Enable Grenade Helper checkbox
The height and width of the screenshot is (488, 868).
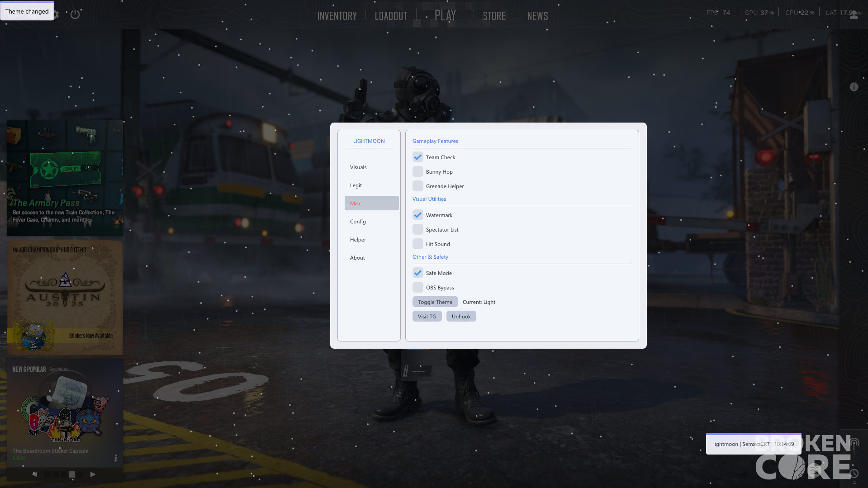[418, 186]
